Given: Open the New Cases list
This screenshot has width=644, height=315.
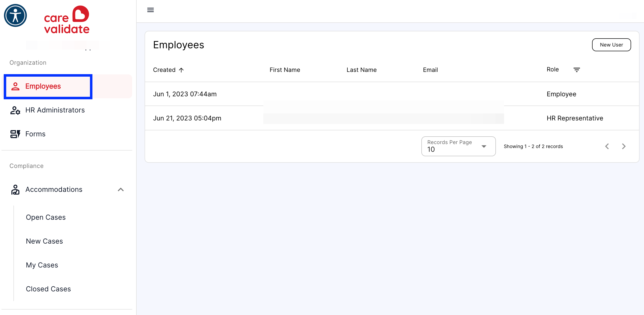Looking at the screenshot, I should tap(44, 241).
